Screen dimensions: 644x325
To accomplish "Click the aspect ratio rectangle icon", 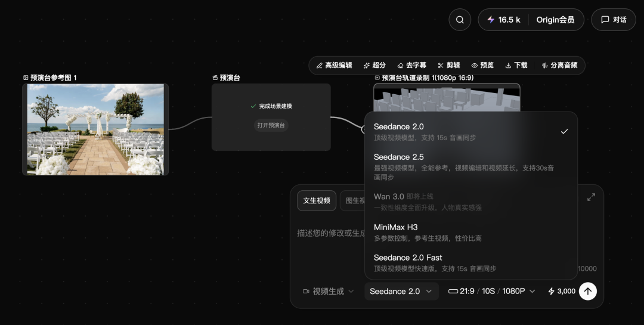I will [453, 292].
